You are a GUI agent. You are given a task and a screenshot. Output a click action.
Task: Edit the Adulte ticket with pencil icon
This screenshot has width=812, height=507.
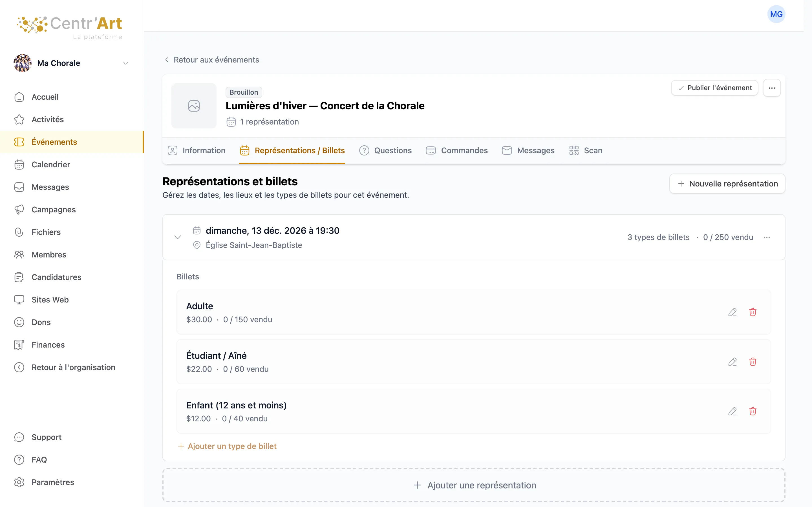[732, 312]
